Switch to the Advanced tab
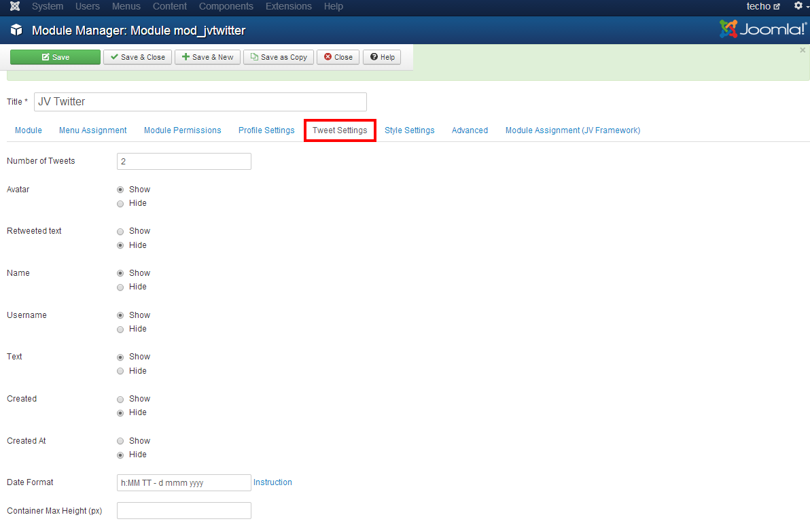Viewport: 810px width, 532px height. [x=470, y=130]
